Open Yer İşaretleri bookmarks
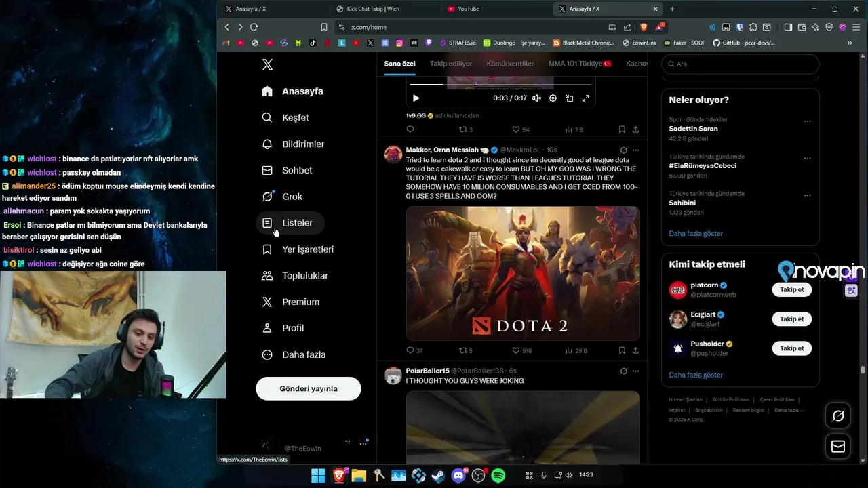This screenshot has width=868, height=488. coord(298,249)
